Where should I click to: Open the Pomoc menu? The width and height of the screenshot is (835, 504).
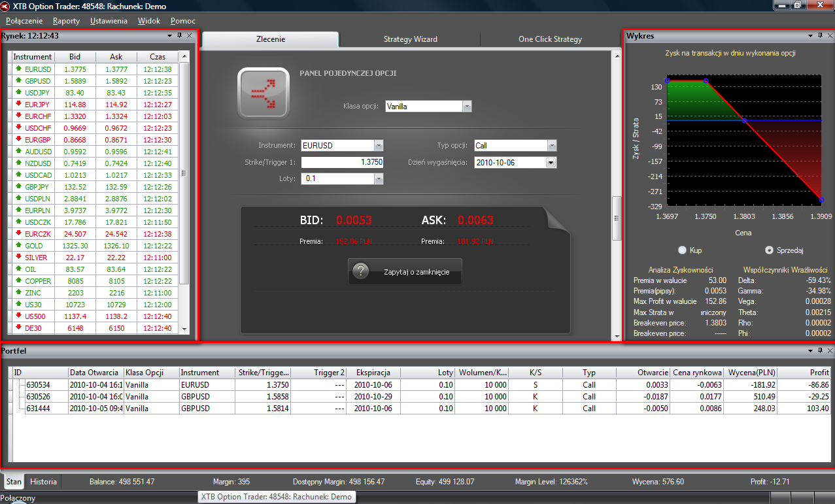coord(183,21)
